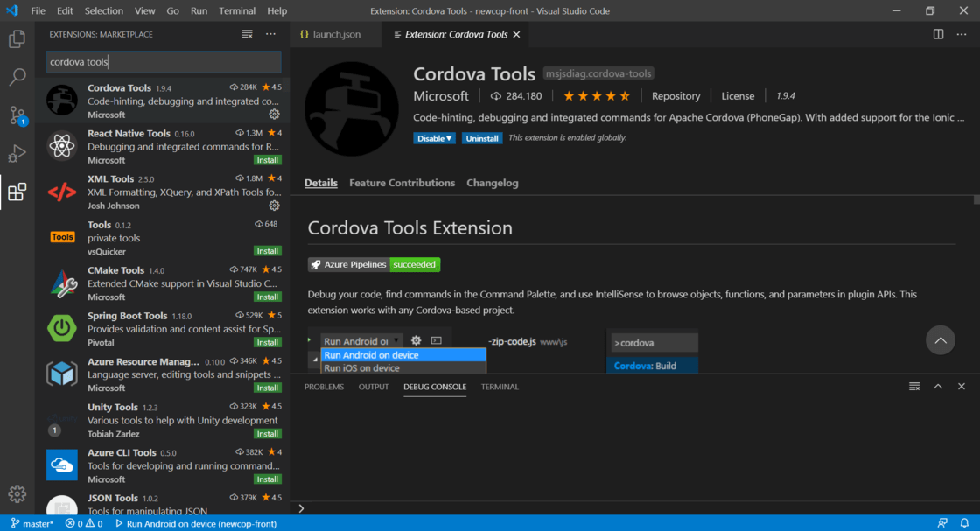Install React Native Tools extension
The image size is (980, 531).
coord(268,161)
